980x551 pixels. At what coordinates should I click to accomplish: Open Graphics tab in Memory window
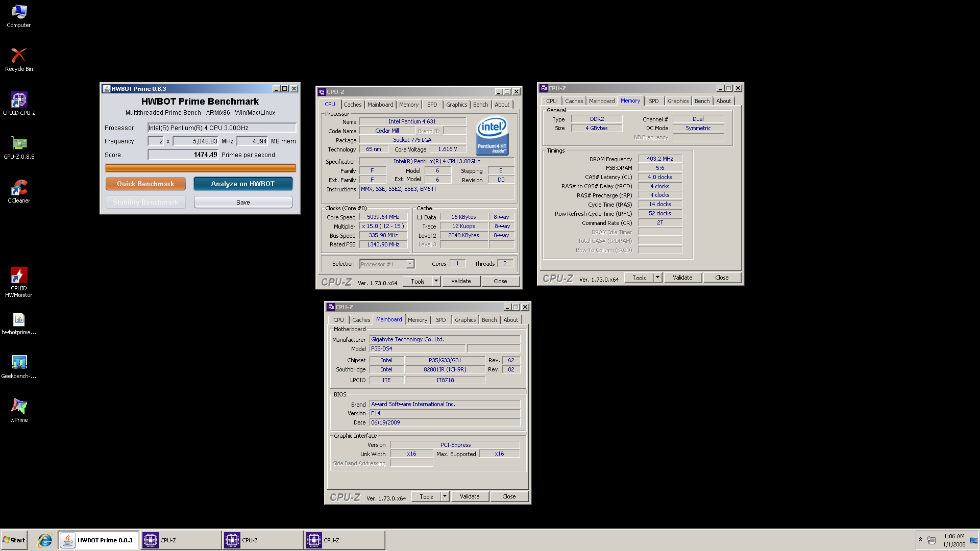click(678, 101)
